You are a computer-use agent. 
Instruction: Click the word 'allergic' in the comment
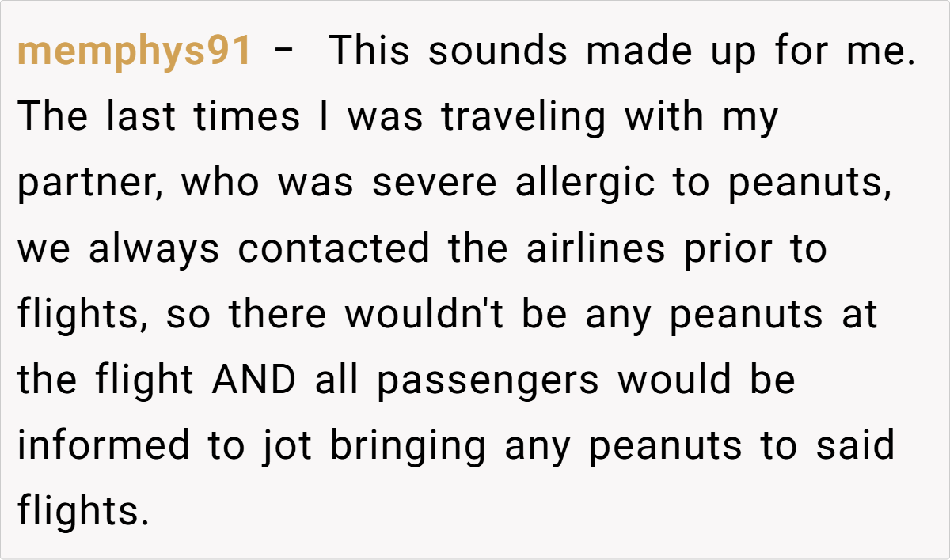(585, 184)
